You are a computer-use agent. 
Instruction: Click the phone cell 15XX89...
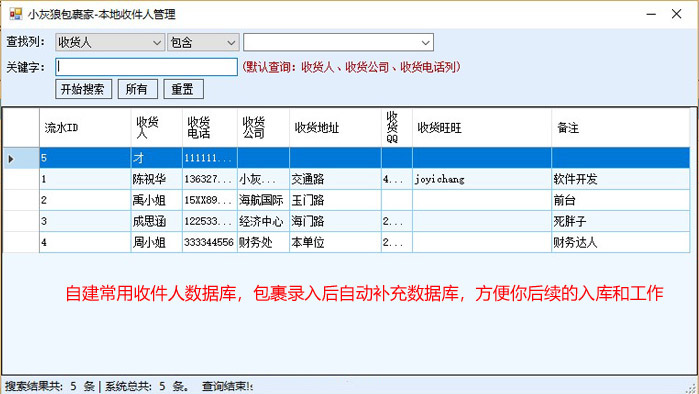coord(210,200)
